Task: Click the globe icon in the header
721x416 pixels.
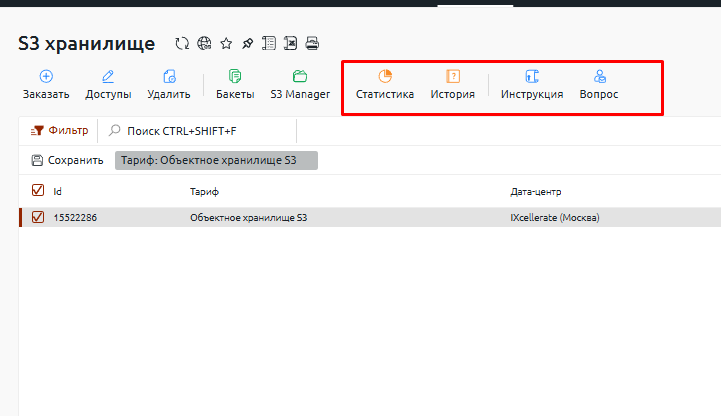Action: [x=204, y=44]
